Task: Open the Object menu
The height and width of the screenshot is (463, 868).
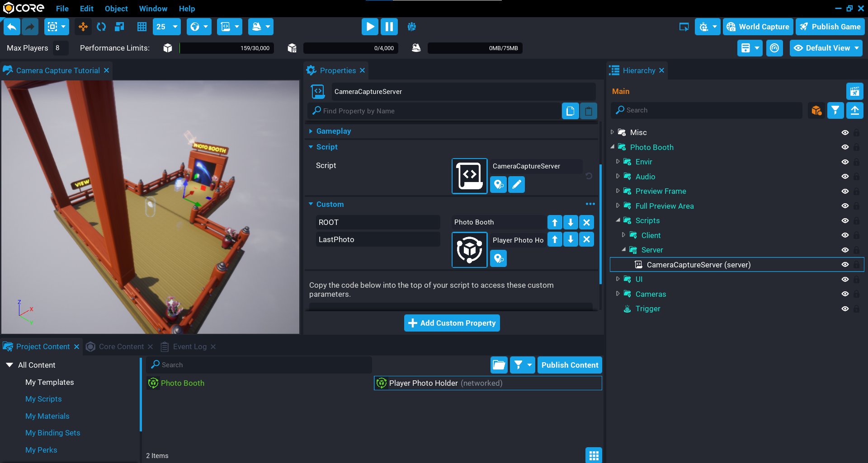Action: [x=116, y=9]
